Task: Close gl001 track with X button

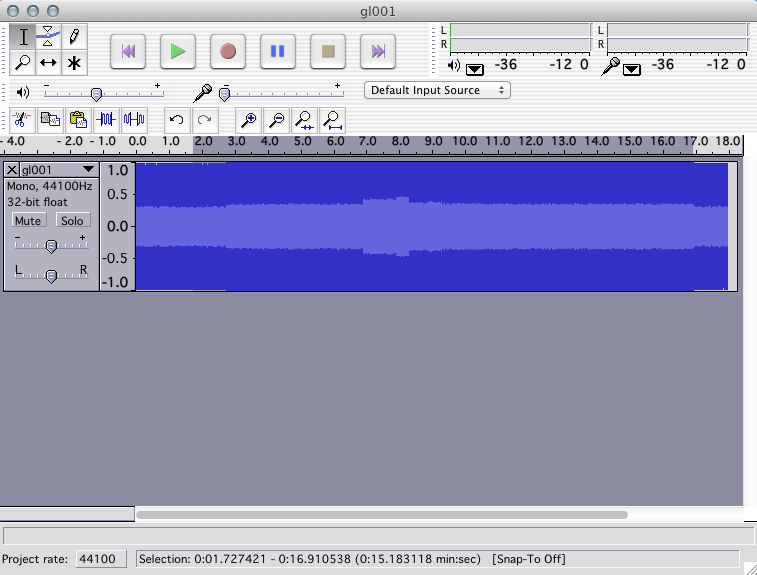Action: pyautogui.click(x=12, y=170)
